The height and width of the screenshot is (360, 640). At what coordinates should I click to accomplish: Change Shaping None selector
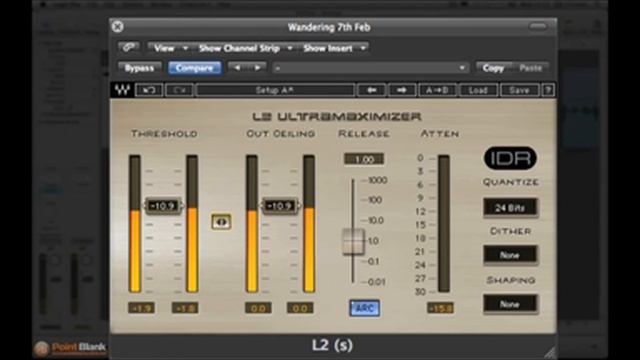(x=510, y=304)
